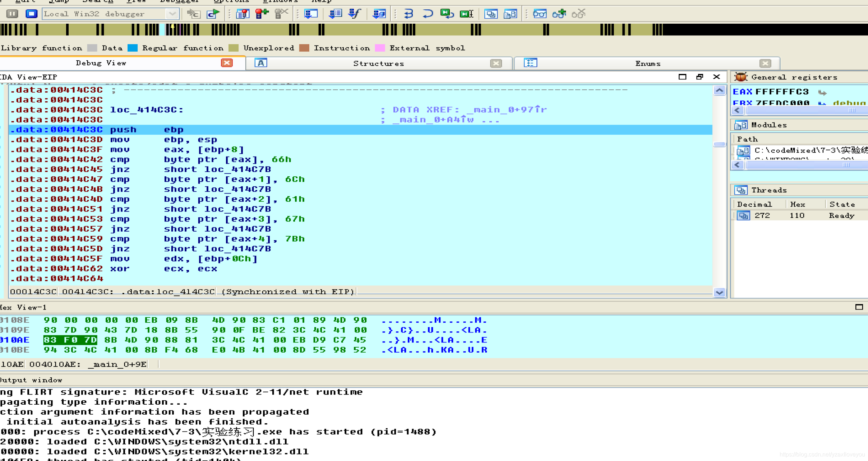The height and width of the screenshot is (461, 868).
Task: Select the 'mov ebp, esp' line
Action: click(360, 140)
